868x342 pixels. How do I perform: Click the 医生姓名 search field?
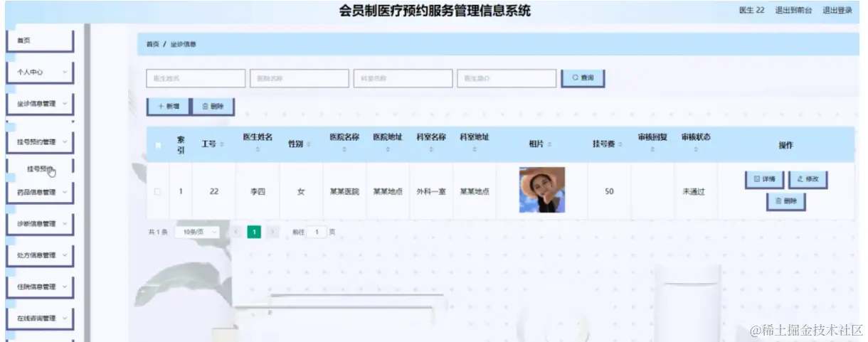[196, 78]
